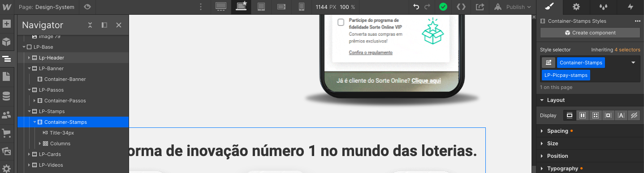Close the Navigator panel
This screenshot has height=173, width=644.
(x=119, y=25)
